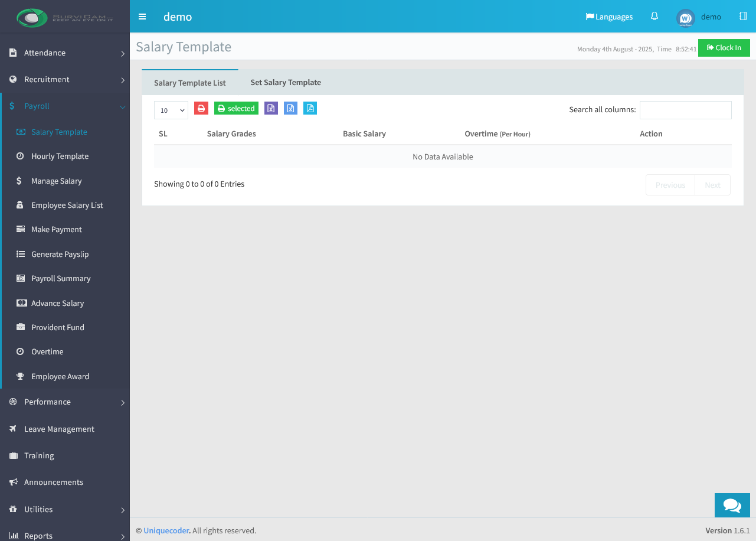Switch to Salary Template List tab
756x541 pixels.
(x=190, y=83)
